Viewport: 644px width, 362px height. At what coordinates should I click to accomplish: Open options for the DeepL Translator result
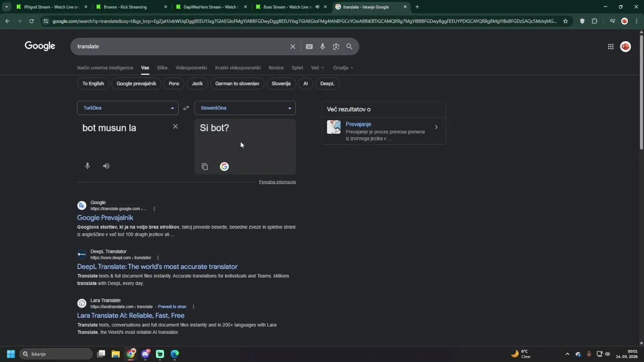(158, 258)
